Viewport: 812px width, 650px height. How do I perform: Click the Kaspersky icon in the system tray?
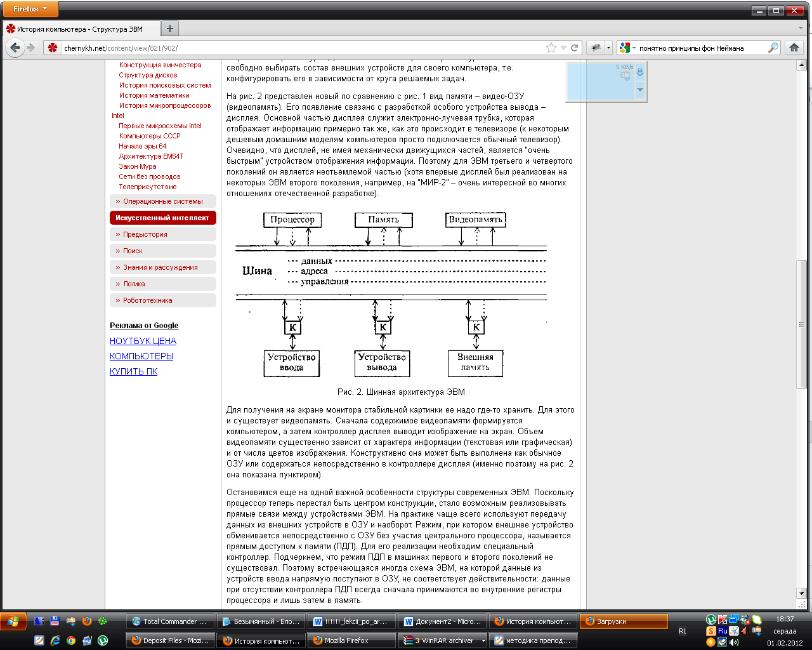pos(723,620)
